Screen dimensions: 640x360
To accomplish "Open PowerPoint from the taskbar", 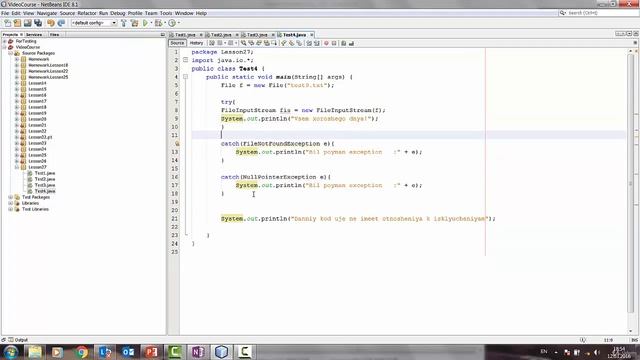I will 151,352.
